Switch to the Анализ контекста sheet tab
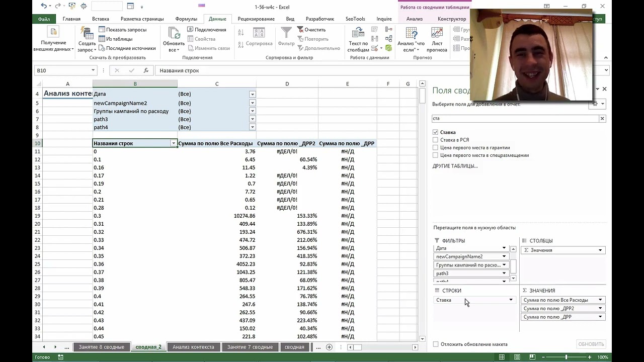Viewport: 644px width, 362px height. coord(193,347)
